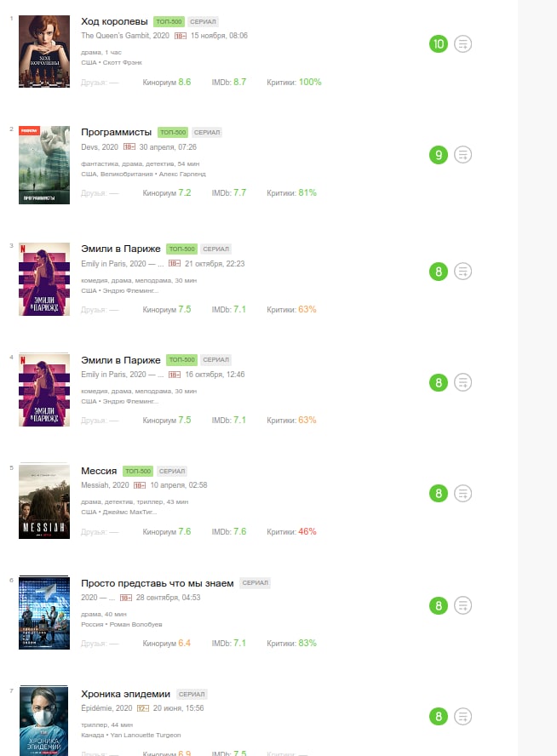The height and width of the screenshot is (756, 557).
Task: Open Мессия title link
Action: [x=99, y=471]
